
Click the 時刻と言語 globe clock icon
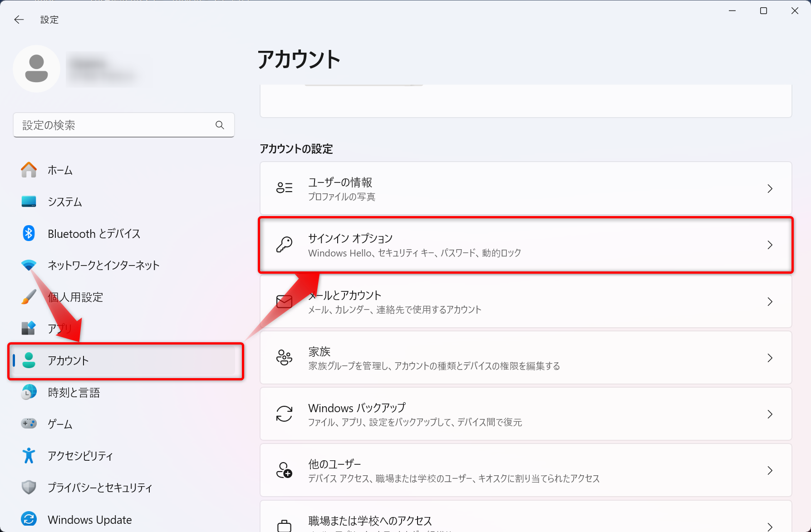[x=29, y=392]
